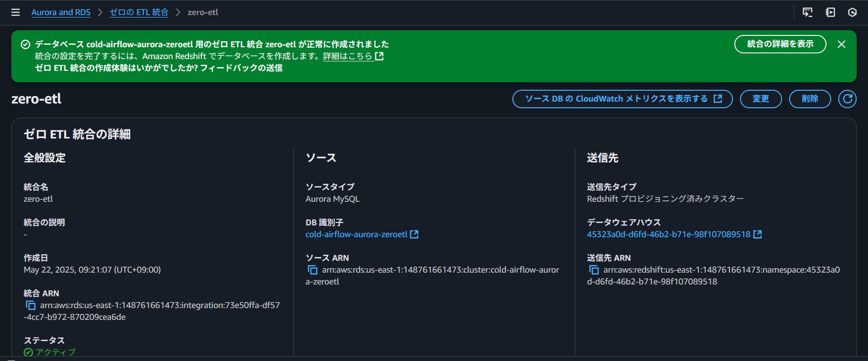This screenshot has height=361, width=868.
Task: Click Redshift プロビジョニング済みクラスター value
Action: (x=665, y=199)
